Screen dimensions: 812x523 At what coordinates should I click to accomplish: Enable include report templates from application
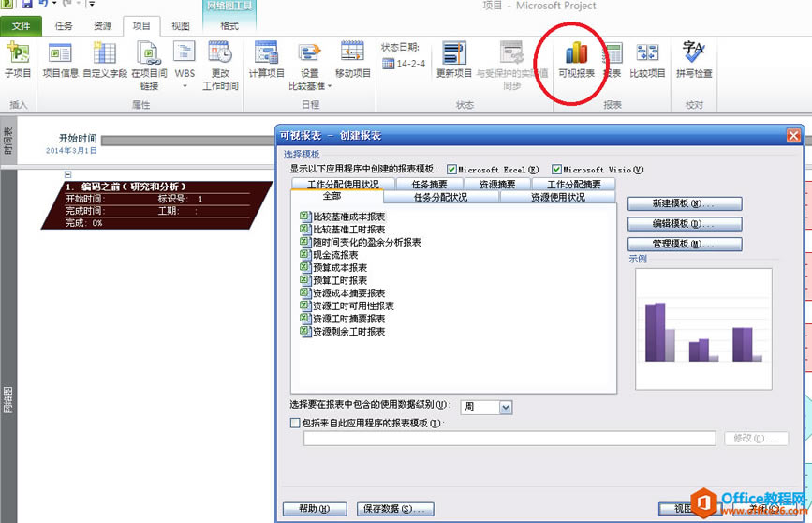click(x=295, y=423)
